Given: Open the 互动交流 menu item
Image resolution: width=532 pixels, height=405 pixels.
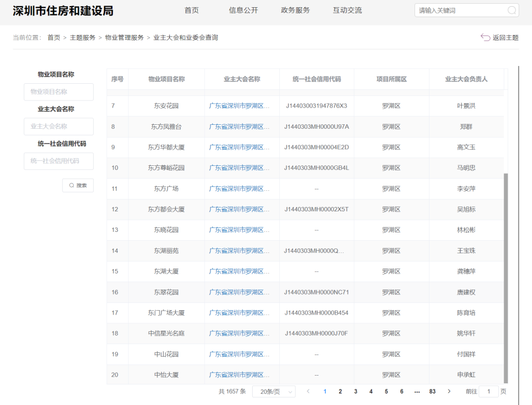Looking at the screenshot, I should click(x=347, y=10).
